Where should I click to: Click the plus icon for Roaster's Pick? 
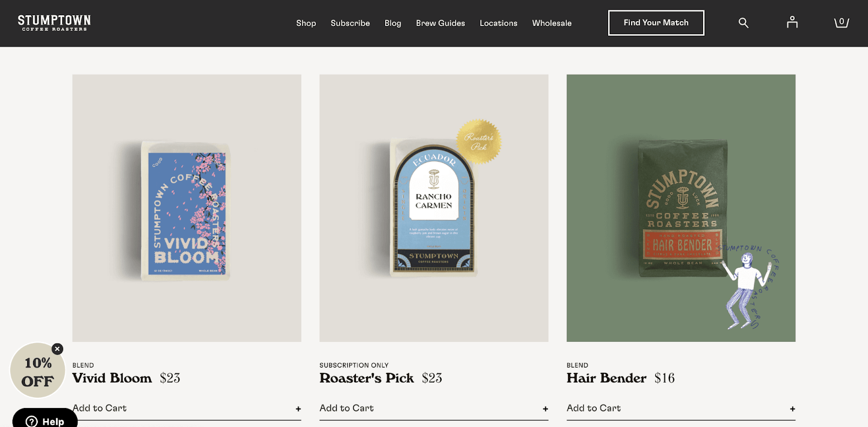tap(545, 409)
